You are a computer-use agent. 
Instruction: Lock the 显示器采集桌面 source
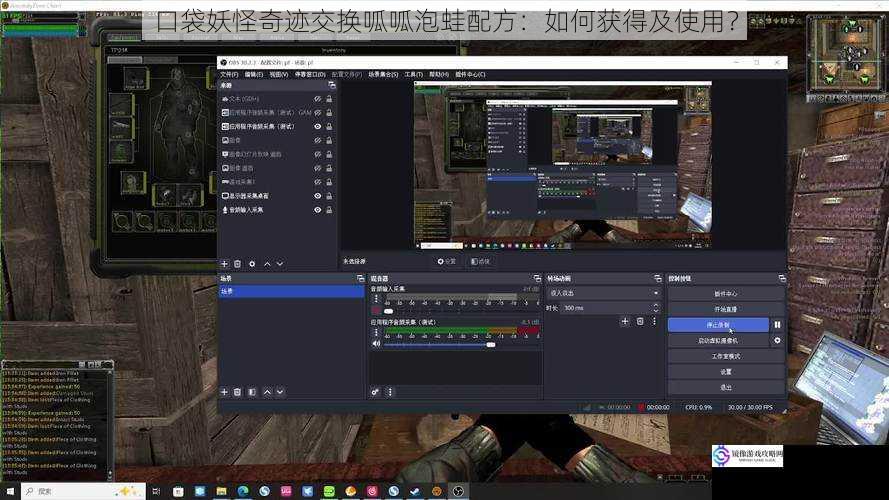[329, 196]
